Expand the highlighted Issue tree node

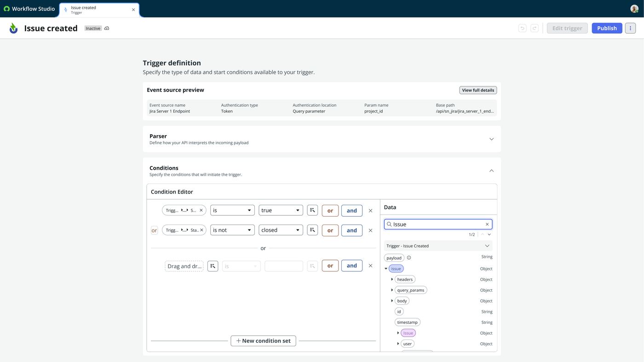point(398,333)
